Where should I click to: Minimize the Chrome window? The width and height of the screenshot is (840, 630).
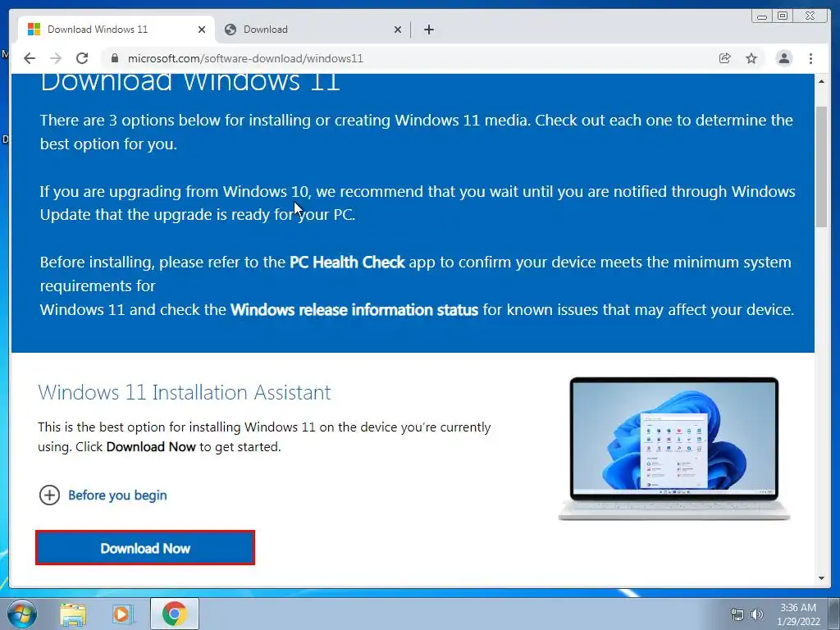[x=762, y=16]
